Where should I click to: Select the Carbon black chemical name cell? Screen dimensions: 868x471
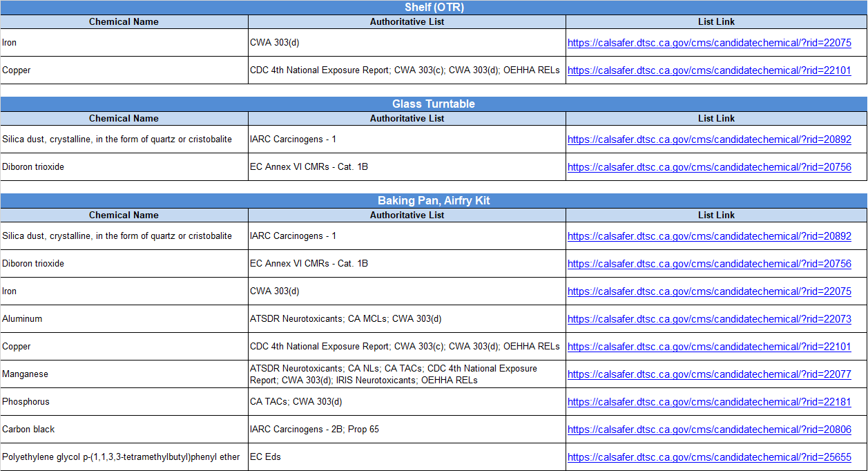pos(124,430)
